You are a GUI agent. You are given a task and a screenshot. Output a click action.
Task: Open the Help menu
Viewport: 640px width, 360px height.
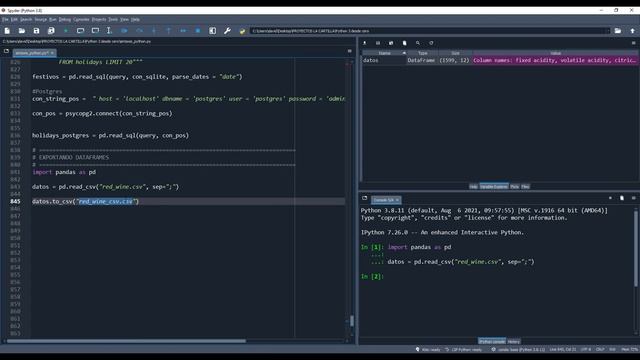pos(135,19)
